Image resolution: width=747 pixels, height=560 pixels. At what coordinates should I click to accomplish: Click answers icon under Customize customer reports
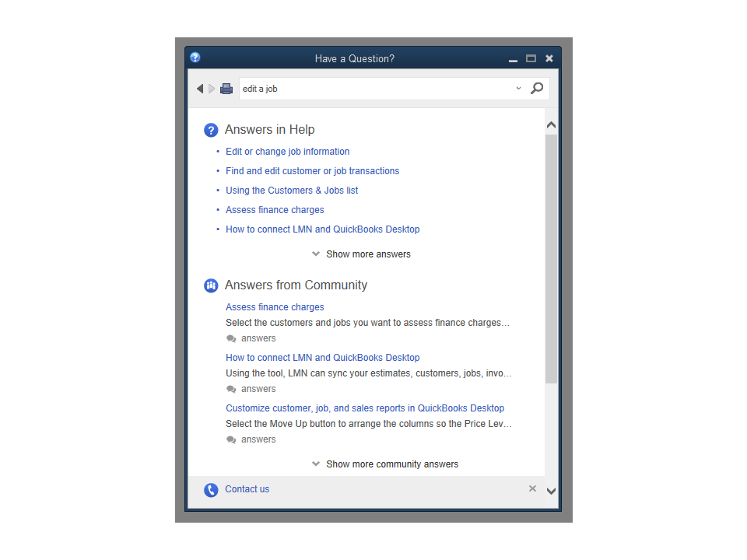[x=231, y=439]
